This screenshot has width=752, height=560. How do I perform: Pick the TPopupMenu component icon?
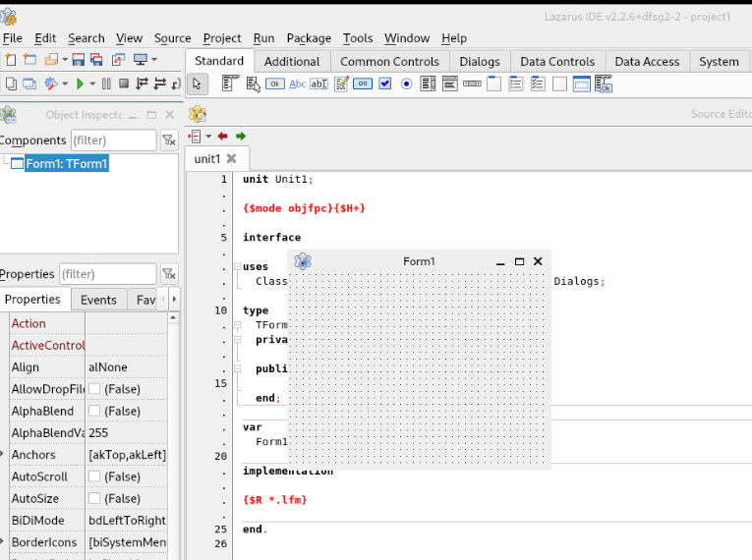click(x=254, y=84)
